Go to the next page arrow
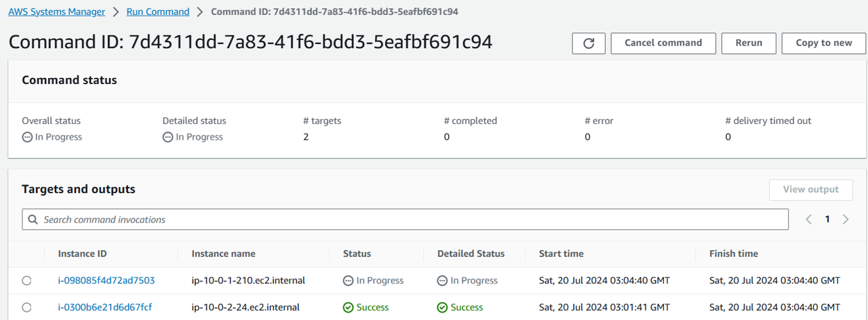 pos(846,219)
